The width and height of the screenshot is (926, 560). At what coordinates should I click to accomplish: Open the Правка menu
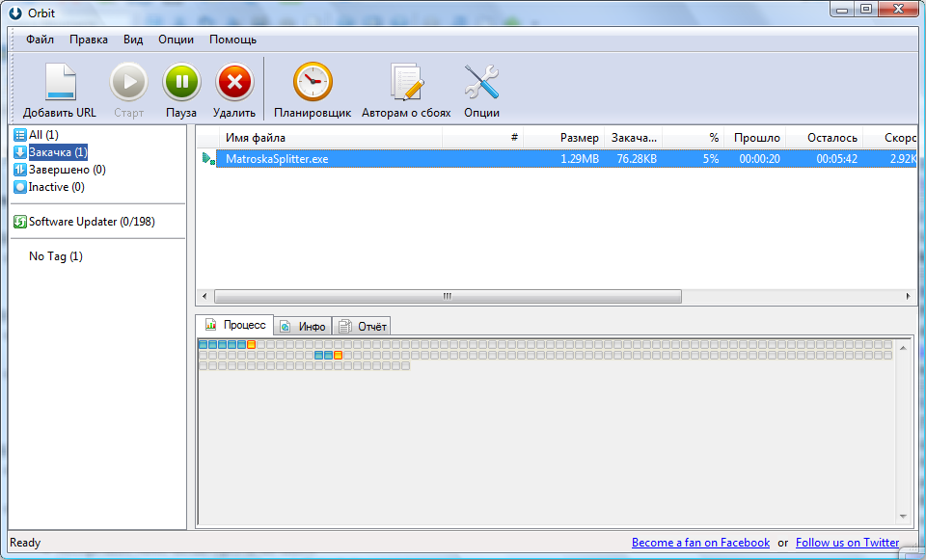pos(89,40)
